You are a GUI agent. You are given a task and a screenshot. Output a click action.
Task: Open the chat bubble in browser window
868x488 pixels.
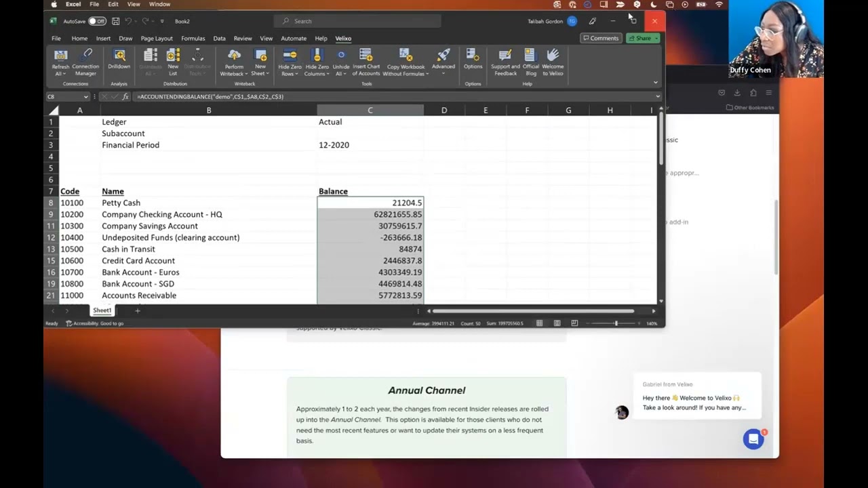753,439
